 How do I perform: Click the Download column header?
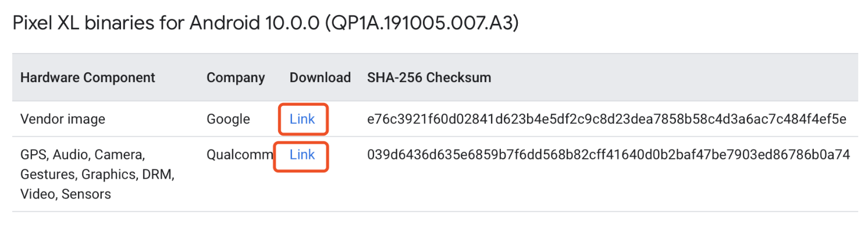point(320,77)
